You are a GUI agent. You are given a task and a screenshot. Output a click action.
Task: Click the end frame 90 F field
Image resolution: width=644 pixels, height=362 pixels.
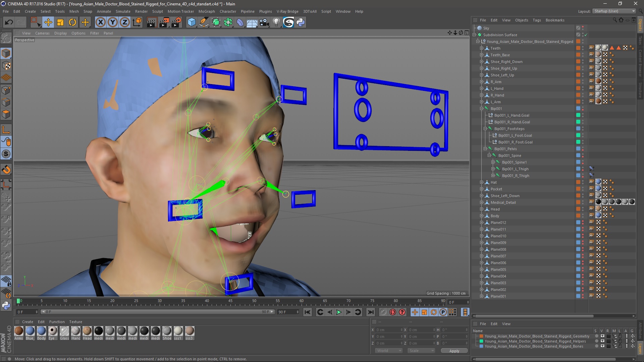288,312
